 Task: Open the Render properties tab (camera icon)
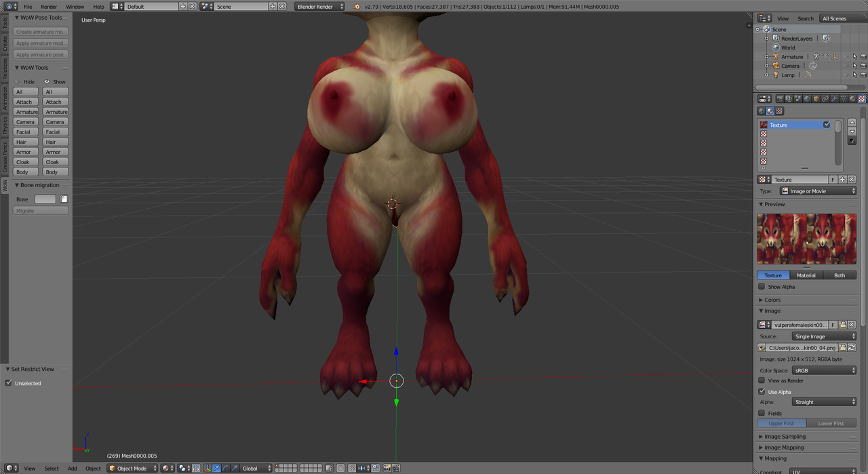pyautogui.click(x=780, y=98)
